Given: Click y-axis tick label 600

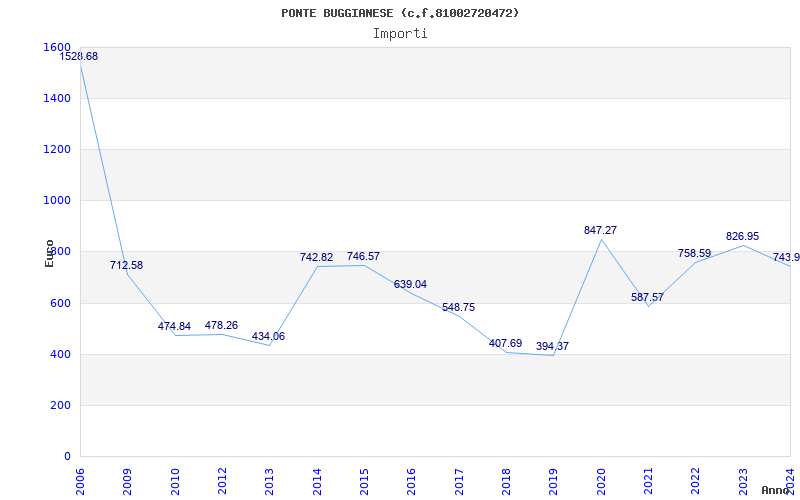Looking at the screenshot, I should point(61,304).
